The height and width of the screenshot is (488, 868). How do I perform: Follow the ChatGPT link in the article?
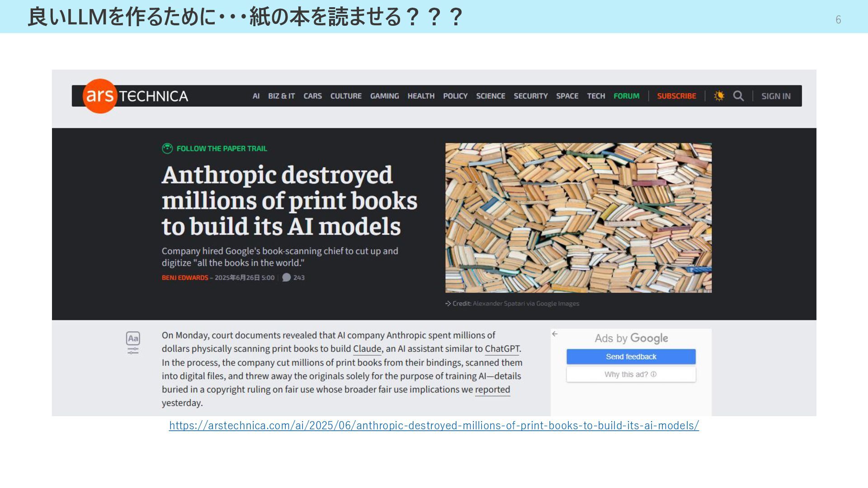(502, 349)
